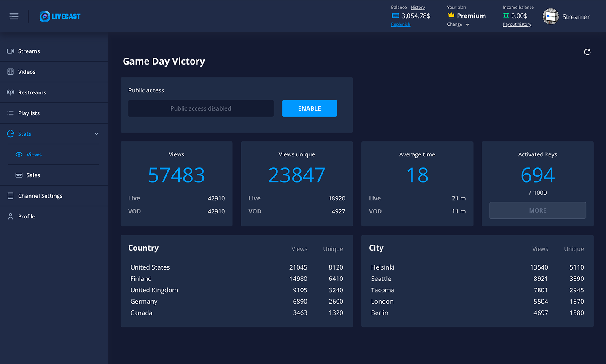The height and width of the screenshot is (364, 606).
Task: Click the Restreams broadcast icon
Action: 10,92
